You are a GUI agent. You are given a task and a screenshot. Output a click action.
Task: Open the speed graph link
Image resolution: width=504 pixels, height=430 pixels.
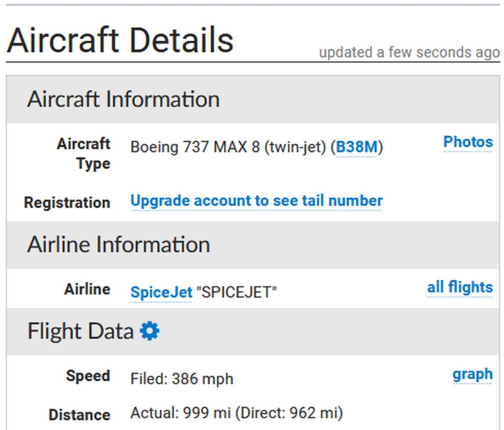pyautogui.click(x=472, y=374)
